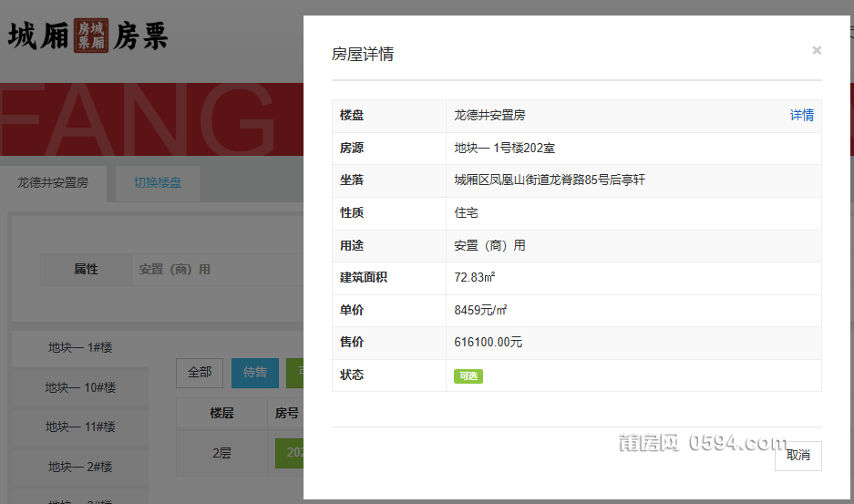Click the 城厢房票 logo seal icon

[91, 36]
